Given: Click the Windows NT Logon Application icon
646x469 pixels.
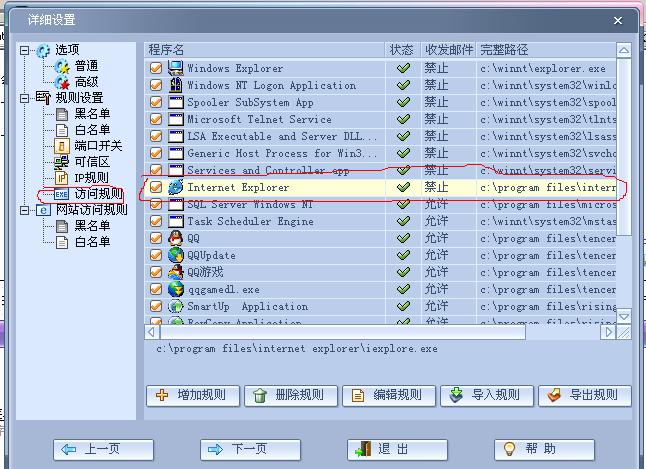Looking at the screenshot, I should (176, 85).
